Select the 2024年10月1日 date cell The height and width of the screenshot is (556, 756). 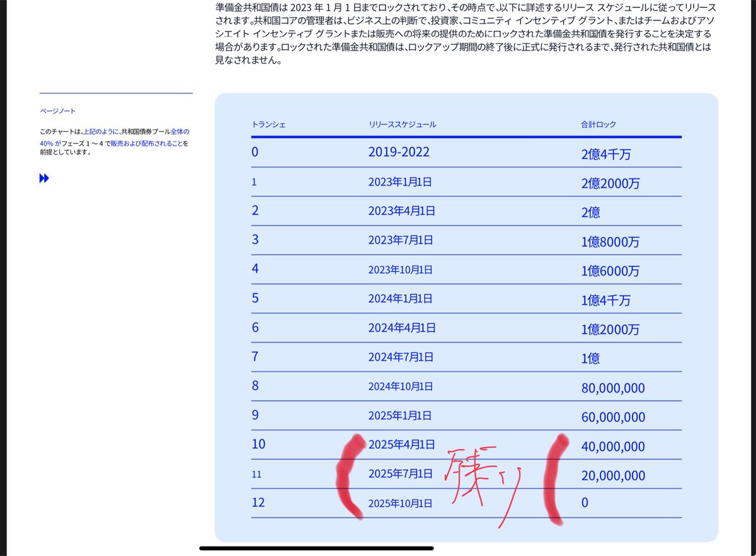tap(401, 386)
